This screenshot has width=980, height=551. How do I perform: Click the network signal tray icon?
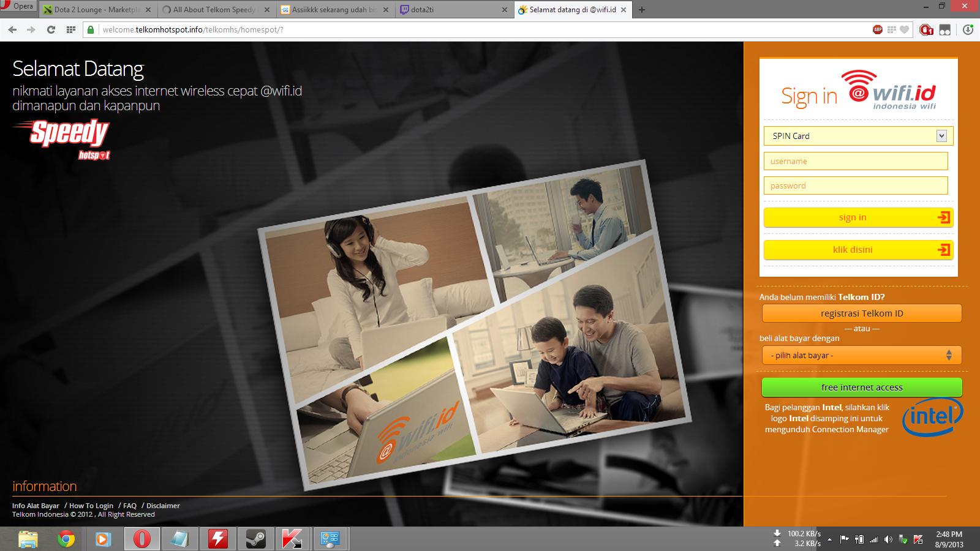[x=873, y=539]
